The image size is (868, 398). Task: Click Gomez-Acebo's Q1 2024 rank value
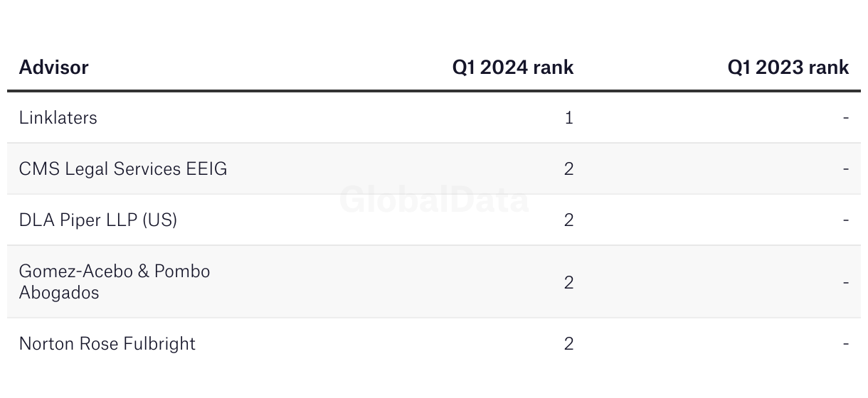click(568, 282)
